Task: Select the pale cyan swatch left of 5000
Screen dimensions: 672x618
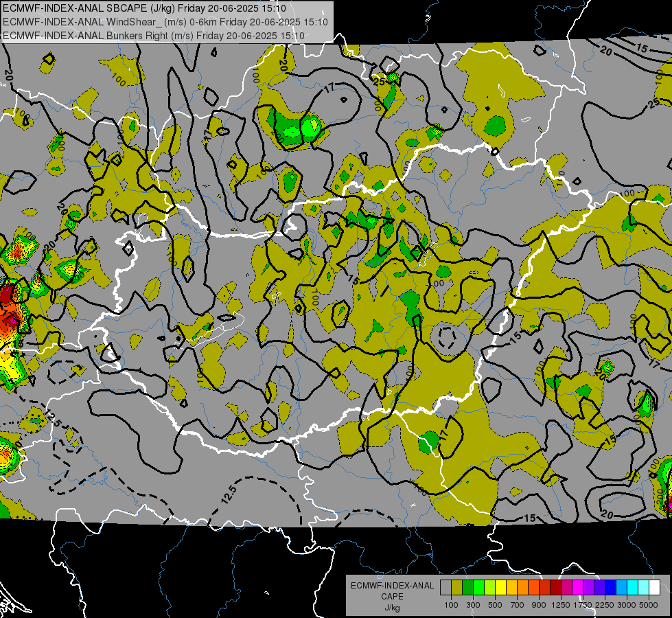Action: [643, 588]
